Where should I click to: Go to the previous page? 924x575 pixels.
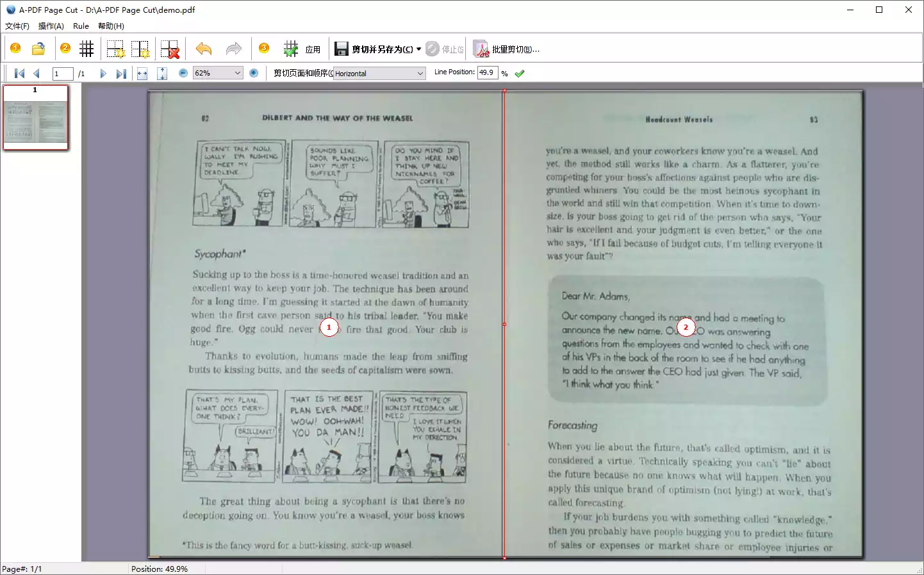[x=37, y=73]
